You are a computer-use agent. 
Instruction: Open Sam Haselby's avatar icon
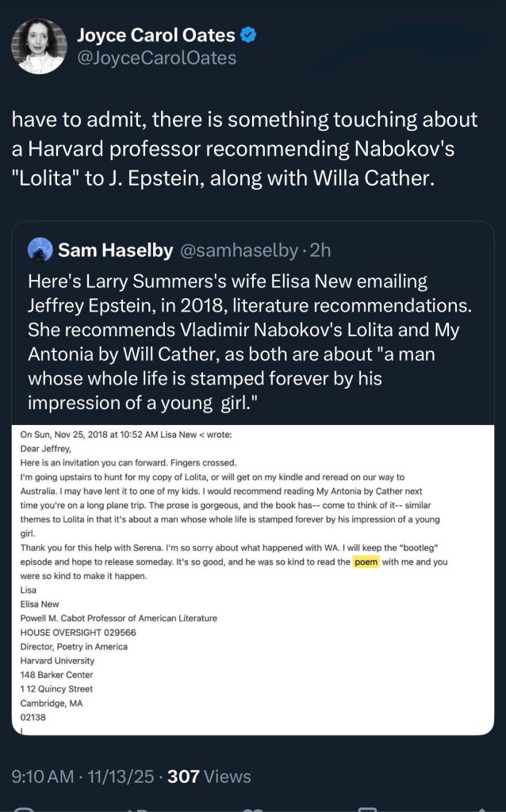pos(40,251)
